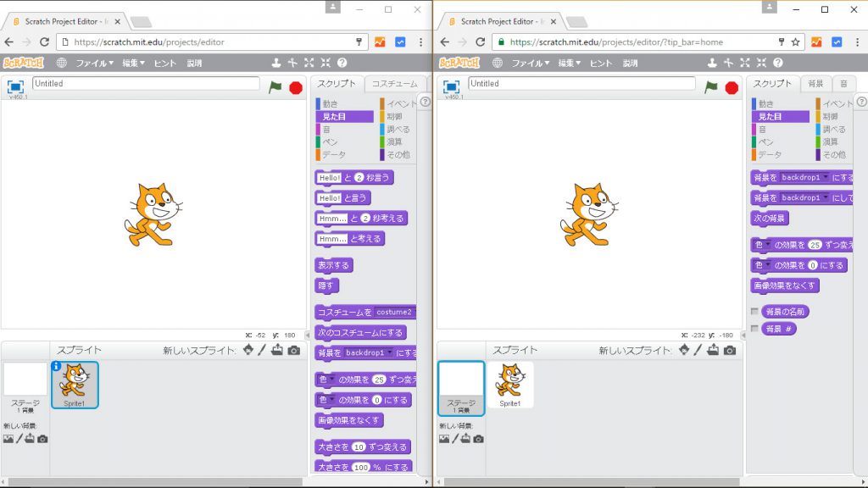Screen dimensions: 868x488
Task: Select the duplicate stamp tool in left window
Action: point(276,63)
